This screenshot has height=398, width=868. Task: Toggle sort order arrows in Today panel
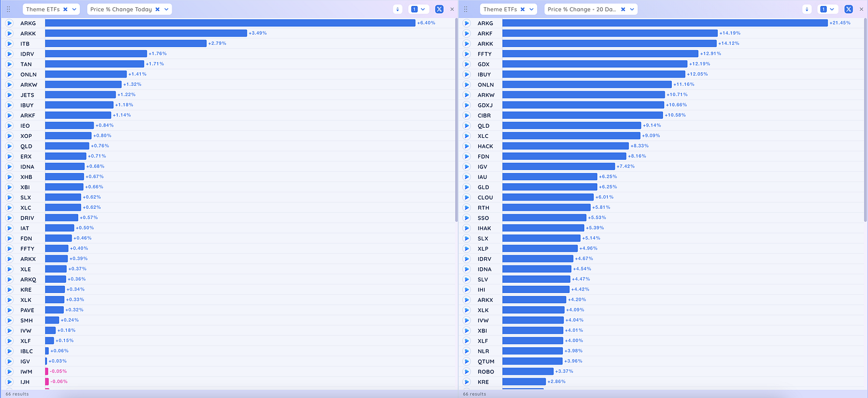398,9
